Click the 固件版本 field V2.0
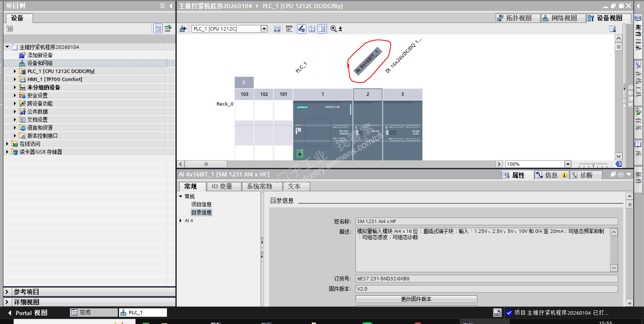This screenshot has width=644, height=324. [486, 289]
